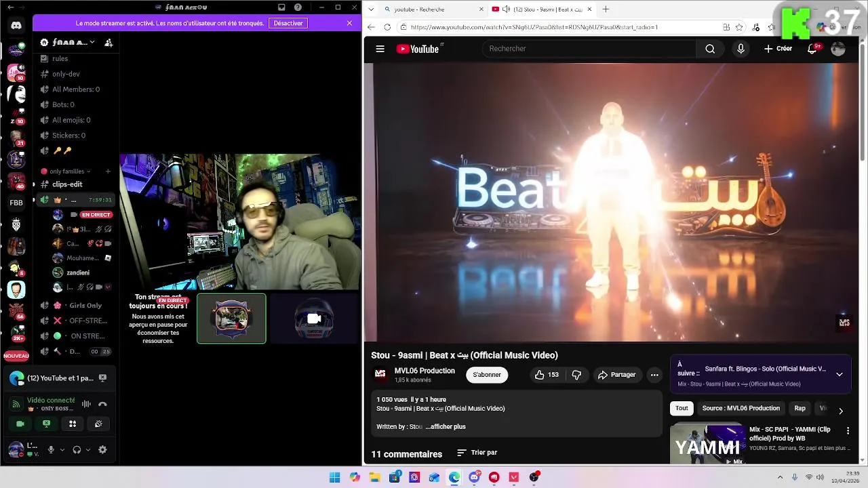Viewport: 868px width, 488px height.
Task: Toggle the Discord camera button
Action: coord(20,424)
